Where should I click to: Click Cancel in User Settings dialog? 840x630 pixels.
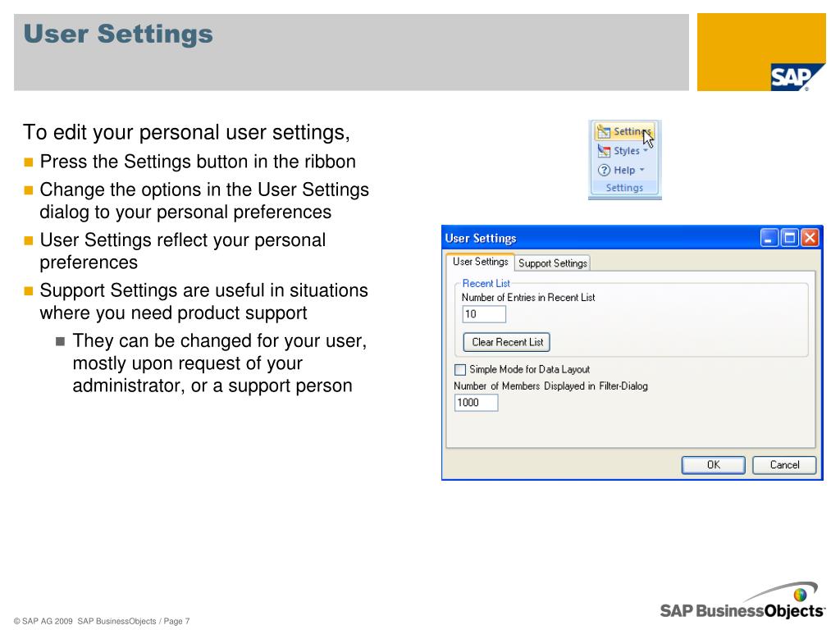pos(784,465)
